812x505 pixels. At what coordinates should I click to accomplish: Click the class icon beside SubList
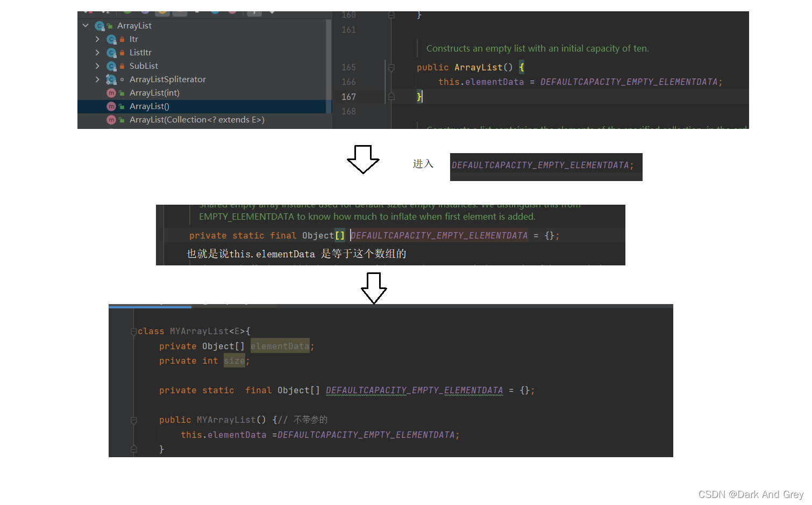tap(111, 66)
